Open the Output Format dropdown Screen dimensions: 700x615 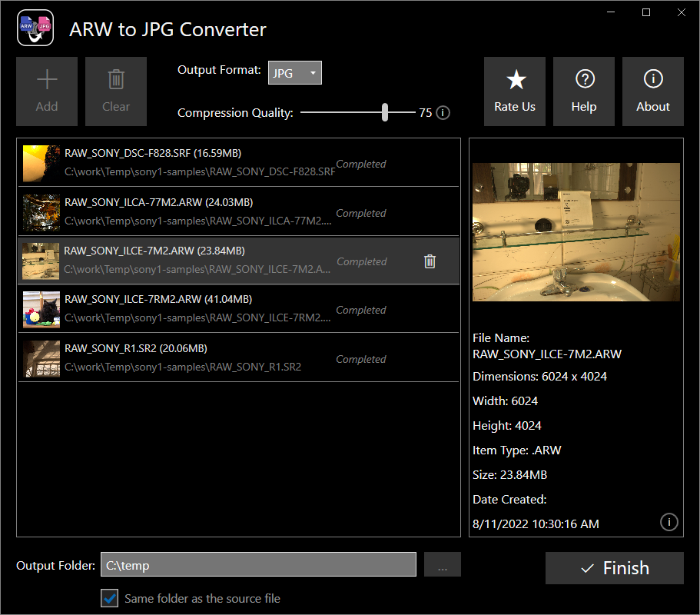[x=294, y=73]
